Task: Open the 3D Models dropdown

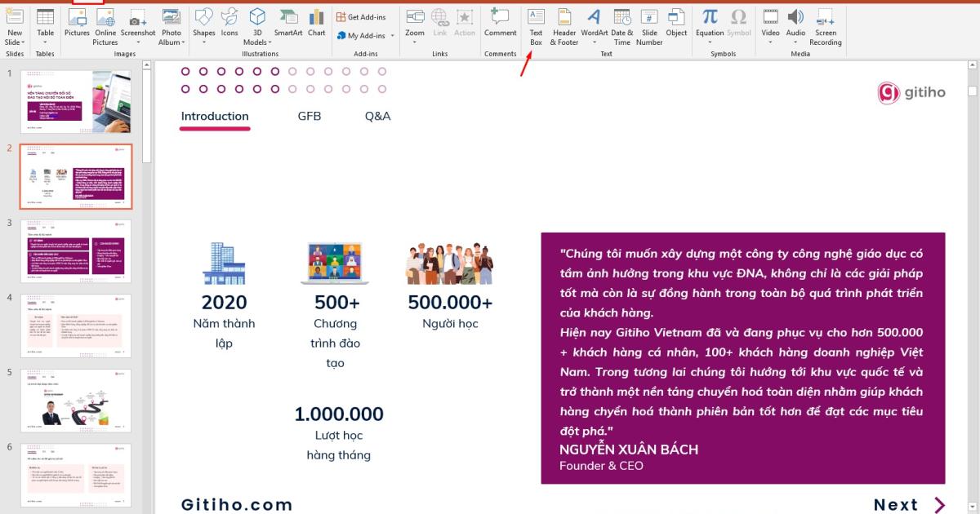Action: coord(256,27)
